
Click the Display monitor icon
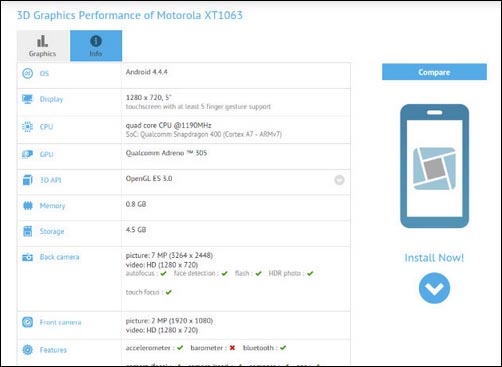tap(28, 99)
